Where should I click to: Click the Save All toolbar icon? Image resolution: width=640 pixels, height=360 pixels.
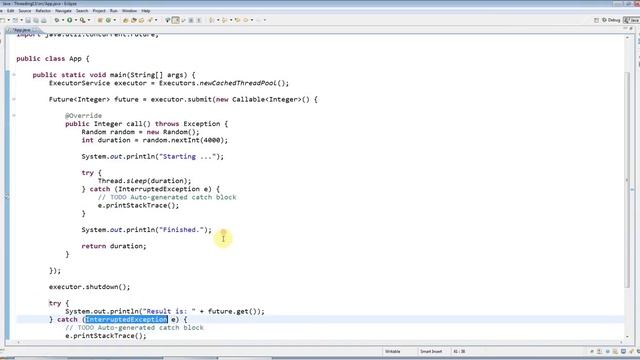click(36, 20)
